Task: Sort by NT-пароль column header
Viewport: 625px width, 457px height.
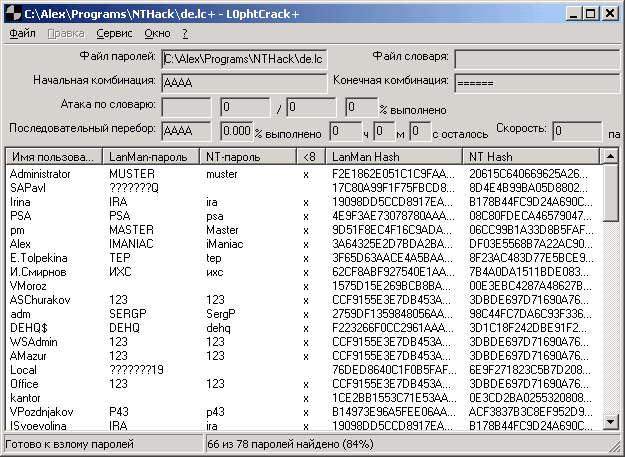Action: point(248,157)
